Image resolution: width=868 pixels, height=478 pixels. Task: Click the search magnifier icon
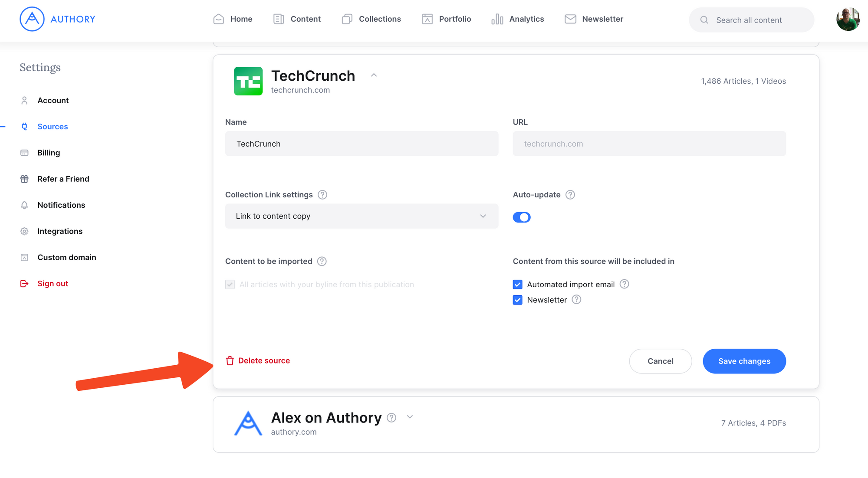coord(704,20)
